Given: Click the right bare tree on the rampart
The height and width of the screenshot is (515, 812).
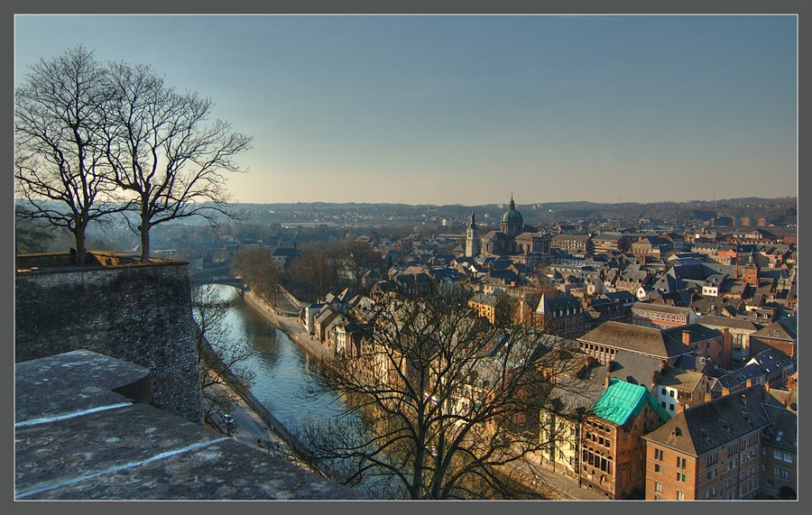Looking at the screenshot, I should 162,153.
